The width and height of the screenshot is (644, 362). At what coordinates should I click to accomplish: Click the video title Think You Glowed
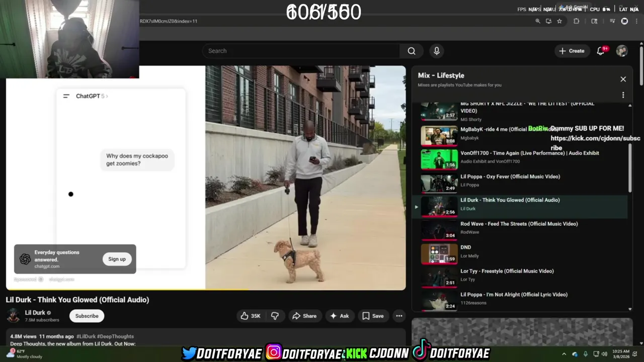pyautogui.click(x=77, y=300)
